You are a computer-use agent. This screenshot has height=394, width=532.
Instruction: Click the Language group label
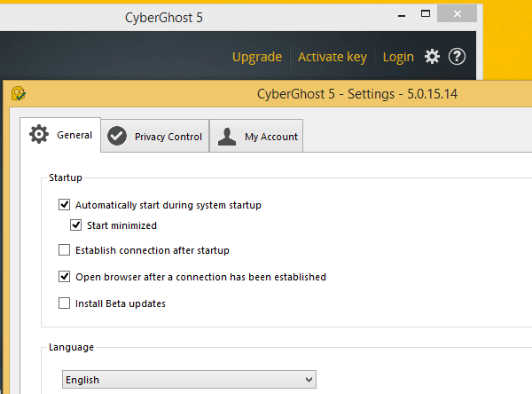click(71, 347)
